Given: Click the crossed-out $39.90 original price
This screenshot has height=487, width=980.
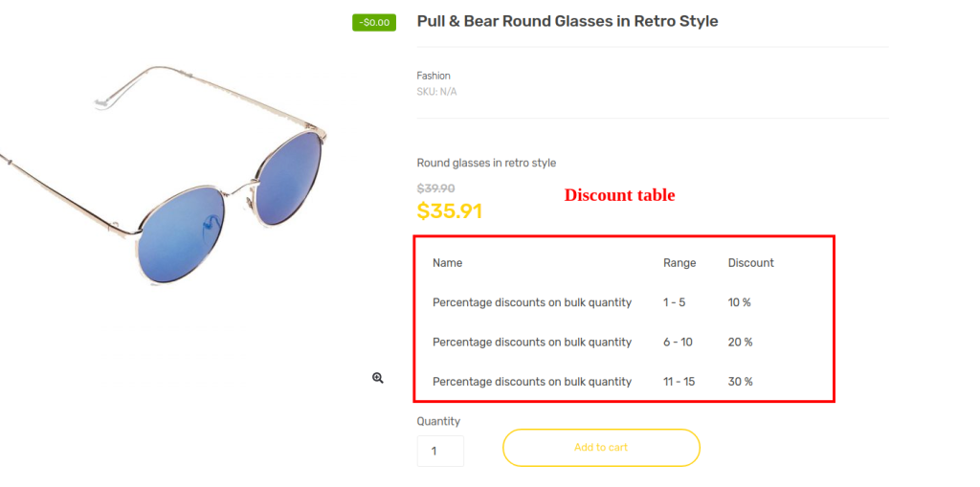Looking at the screenshot, I should point(435,188).
